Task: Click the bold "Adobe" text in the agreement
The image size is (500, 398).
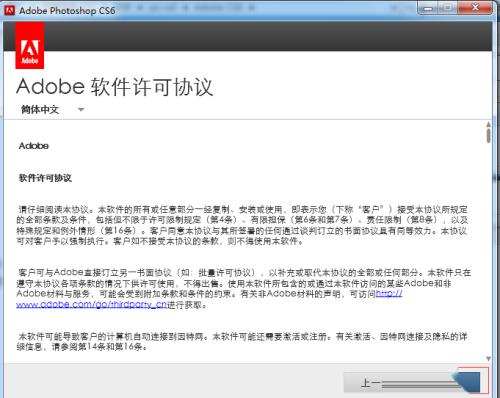Action: (34, 146)
